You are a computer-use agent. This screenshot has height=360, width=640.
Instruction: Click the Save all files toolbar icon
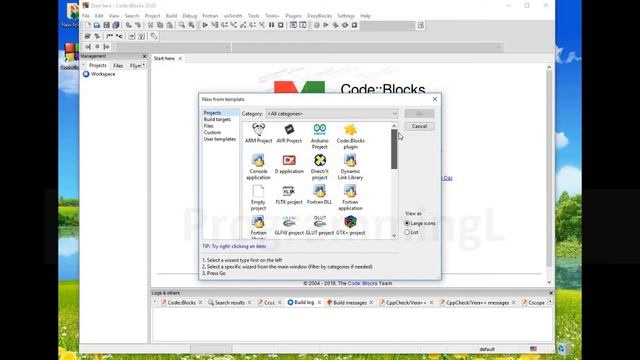tap(116, 25)
